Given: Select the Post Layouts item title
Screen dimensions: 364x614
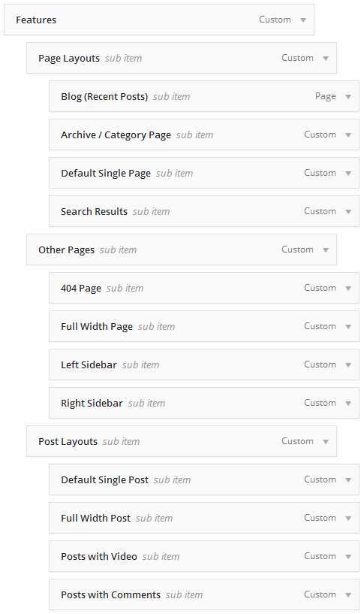Looking at the screenshot, I should click(68, 442).
